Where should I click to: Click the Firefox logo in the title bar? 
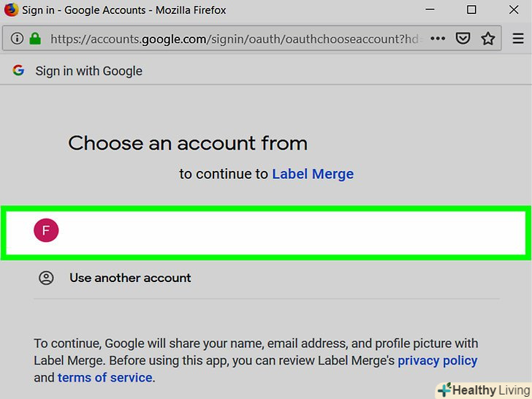coord(11,10)
